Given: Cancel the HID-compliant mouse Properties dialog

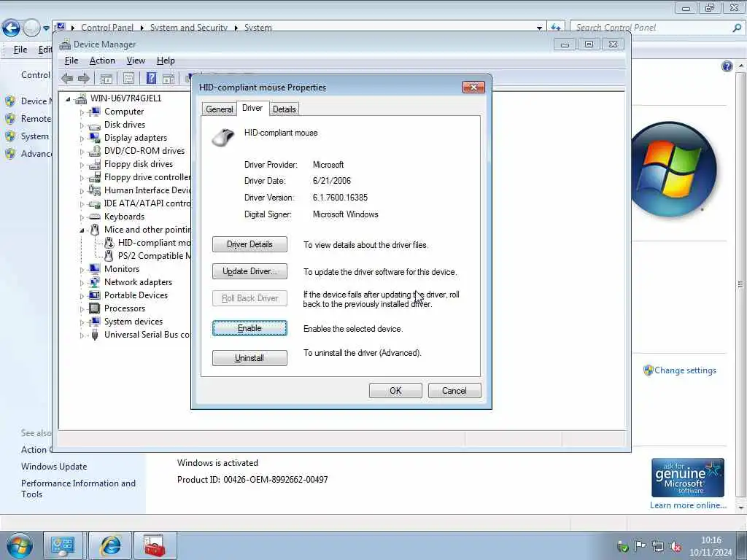Looking at the screenshot, I should pos(454,391).
